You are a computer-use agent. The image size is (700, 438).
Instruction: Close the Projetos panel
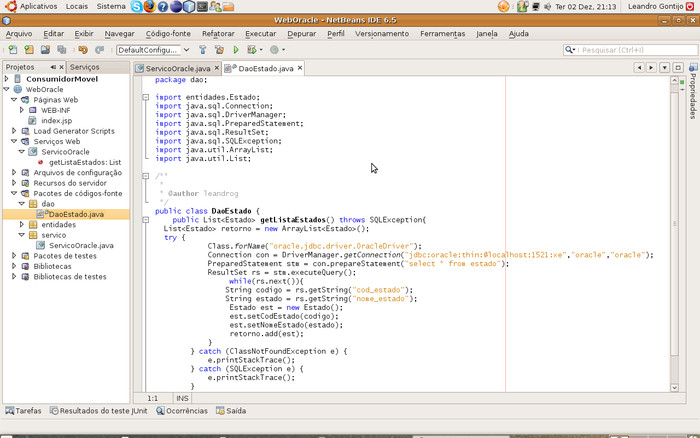coord(61,67)
